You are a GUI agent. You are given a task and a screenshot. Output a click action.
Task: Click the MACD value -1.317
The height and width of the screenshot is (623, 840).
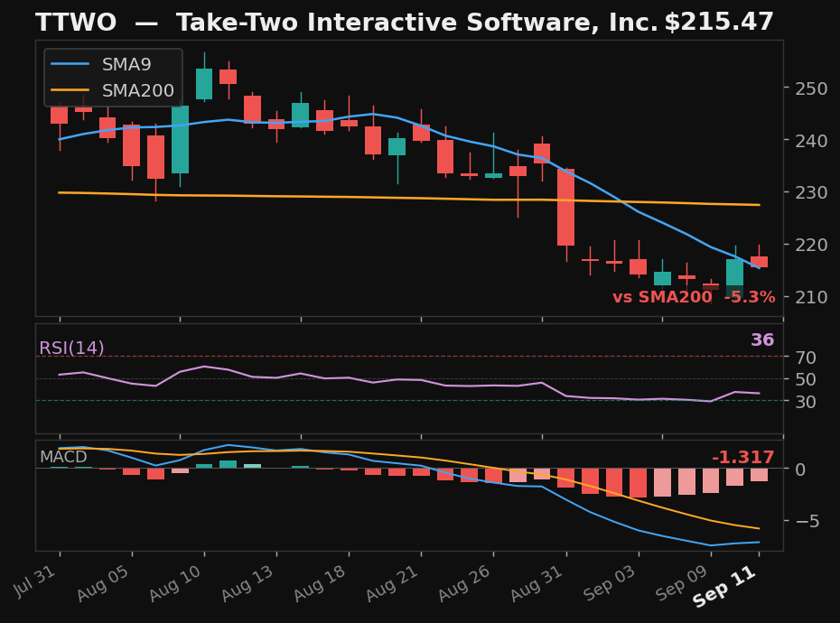tap(742, 458)
